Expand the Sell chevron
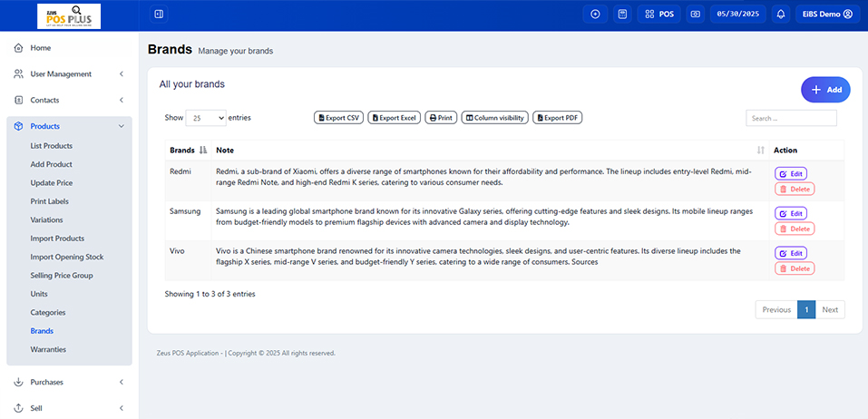Viewport: 868px width, 419px height. pyautogui.click(x=122, y=408)
